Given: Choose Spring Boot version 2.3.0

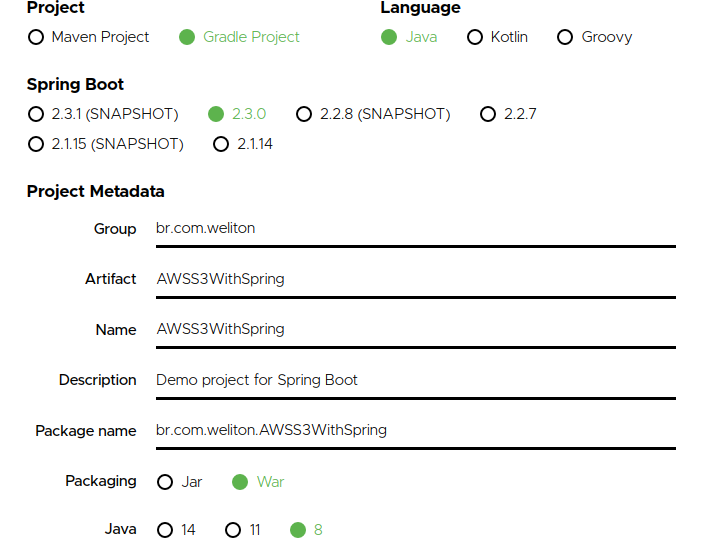Looking at the screenshot, I should click(x=216, y=114).
